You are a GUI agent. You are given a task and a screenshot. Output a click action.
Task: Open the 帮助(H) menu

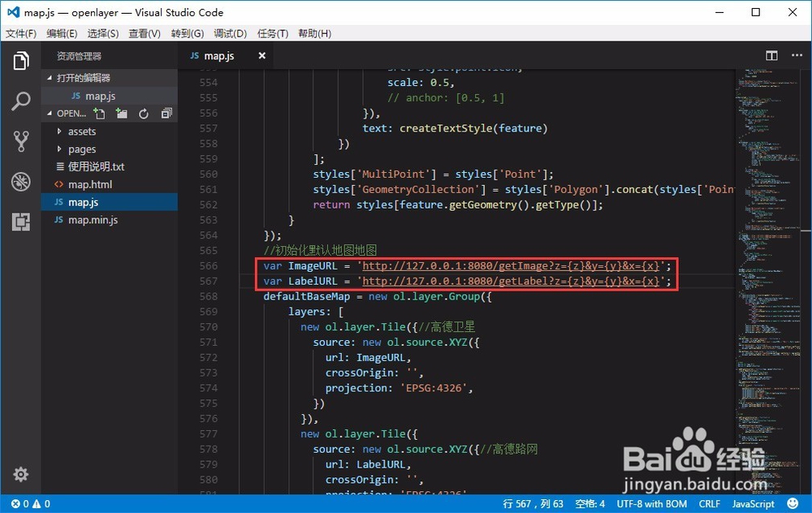tap(314, 33)
